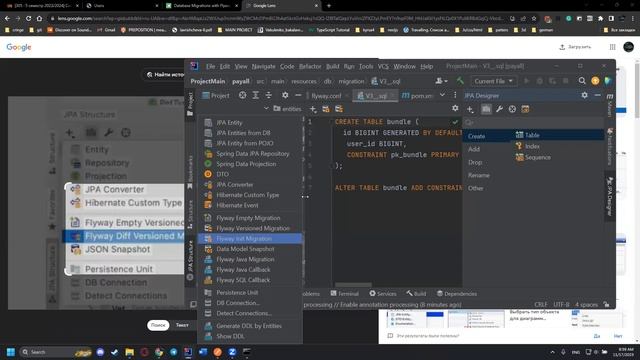The height and width of the screenshot is (360, 640).
Task: Click the Windows taskbar search box
Action: pyautogui.click(x=56, y=352)
